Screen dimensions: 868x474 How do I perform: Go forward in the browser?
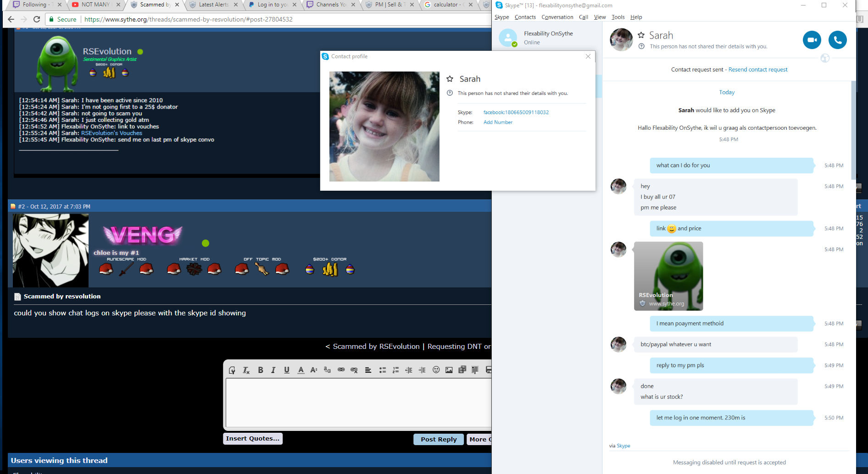click(24, 19)
